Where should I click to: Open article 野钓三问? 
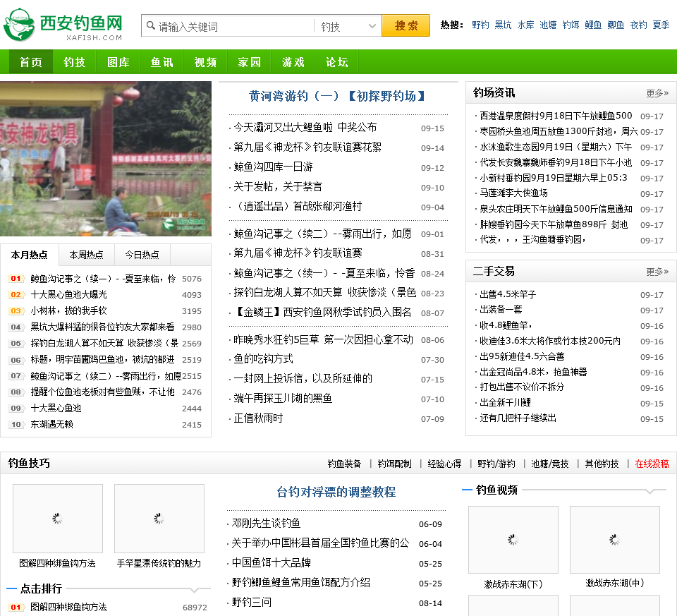tap(252, 602)
